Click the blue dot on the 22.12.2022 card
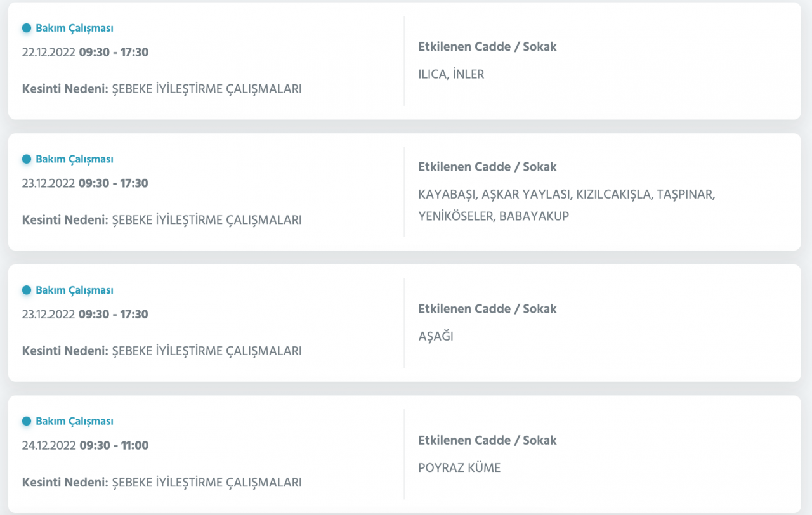812x515 pixels. click(27, 28)
